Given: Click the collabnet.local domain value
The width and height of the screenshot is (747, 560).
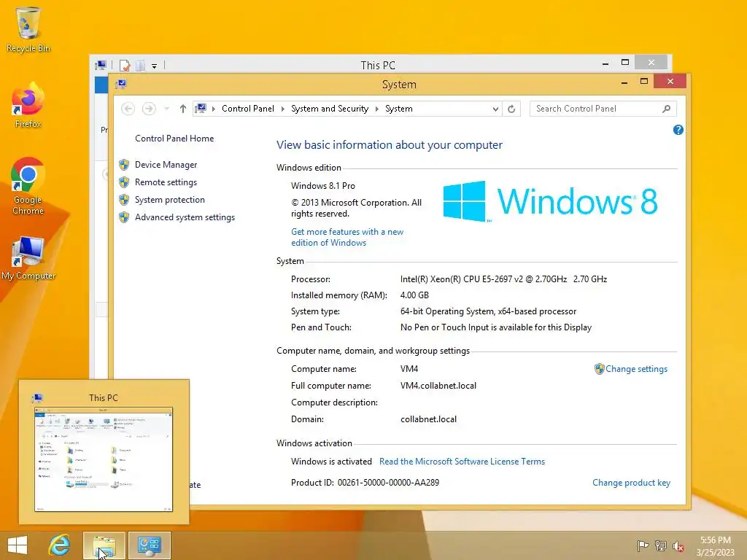Looking at the screenshot, I should pos(428,419).
